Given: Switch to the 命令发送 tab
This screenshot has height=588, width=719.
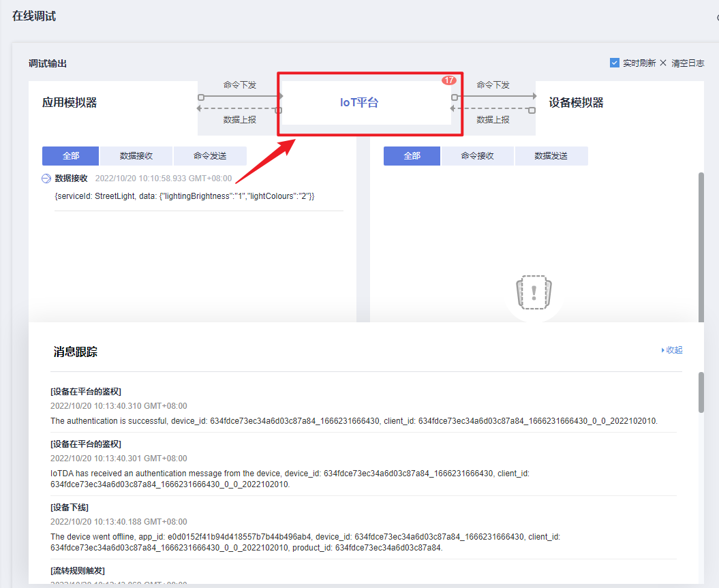Looking at the screenshot, I should (x=210, y=156).
